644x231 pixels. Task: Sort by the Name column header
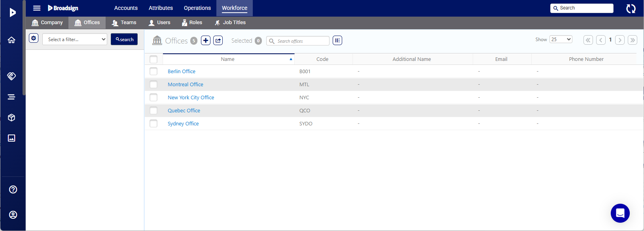pyautogui.click(x=227, y=59)
